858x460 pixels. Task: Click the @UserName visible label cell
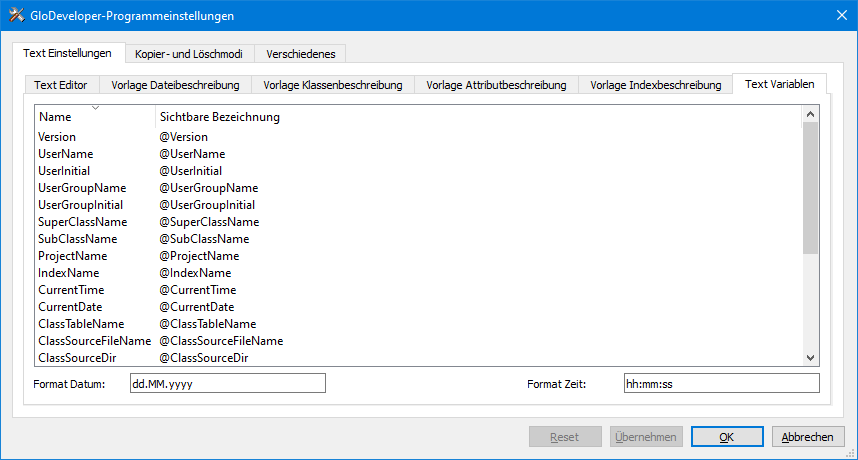pyautogui.click(x=192, y=154)
